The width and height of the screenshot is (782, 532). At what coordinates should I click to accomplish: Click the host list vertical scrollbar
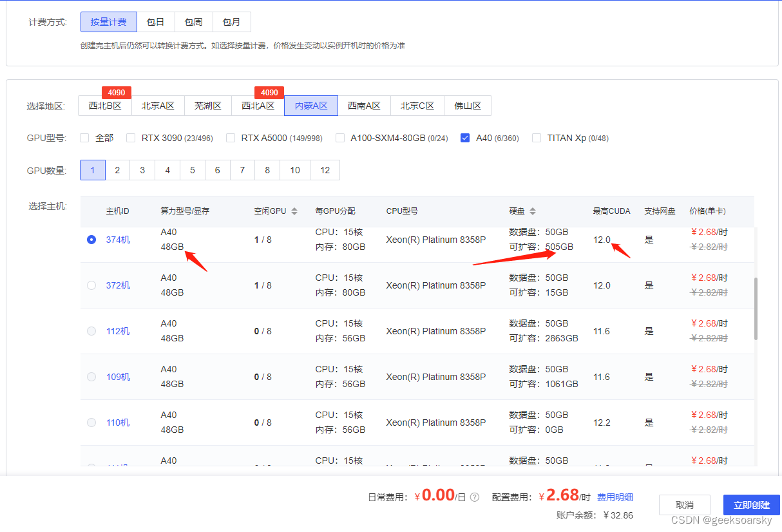(x=756, y=309)
